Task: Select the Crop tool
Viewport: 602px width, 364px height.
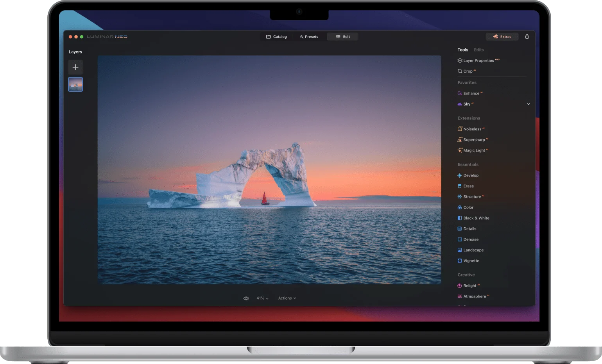Action: pos(468,71)
